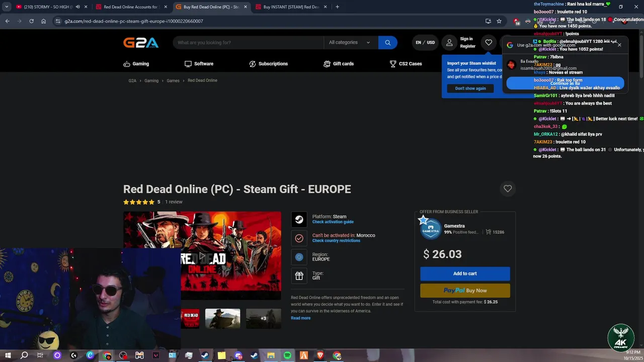644x362 pixels.
Task: Open the 1 review link
Action: coord(174,202)
